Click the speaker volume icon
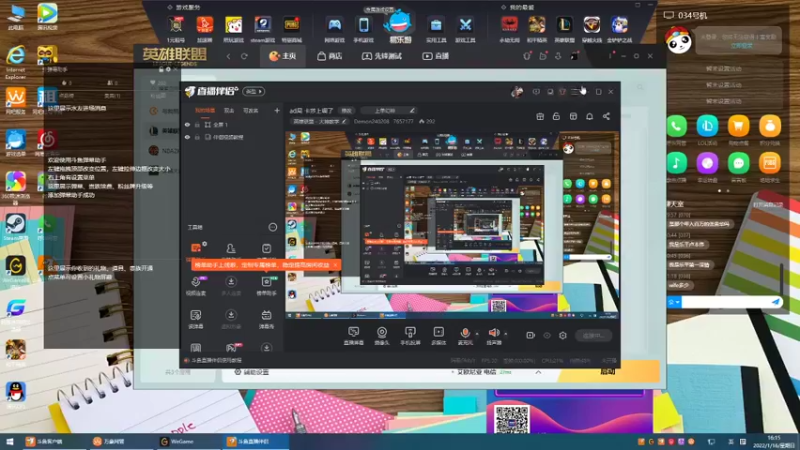 point(493,333)
